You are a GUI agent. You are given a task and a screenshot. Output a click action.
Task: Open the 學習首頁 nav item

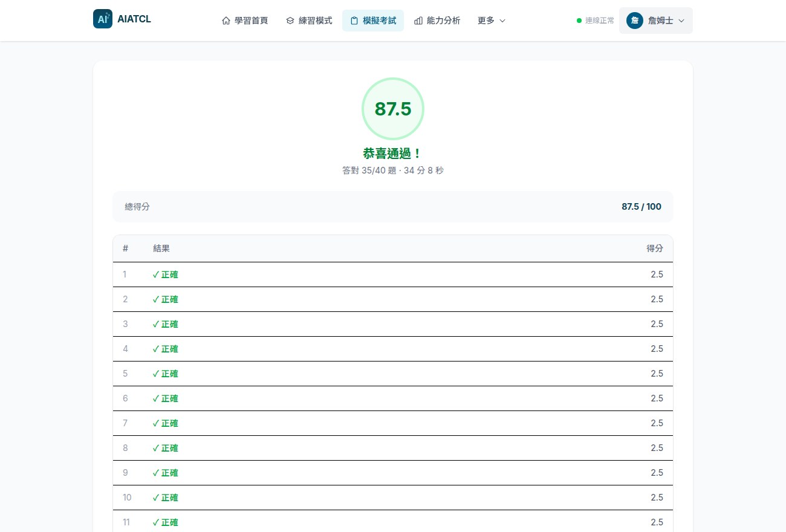(245, 21)
